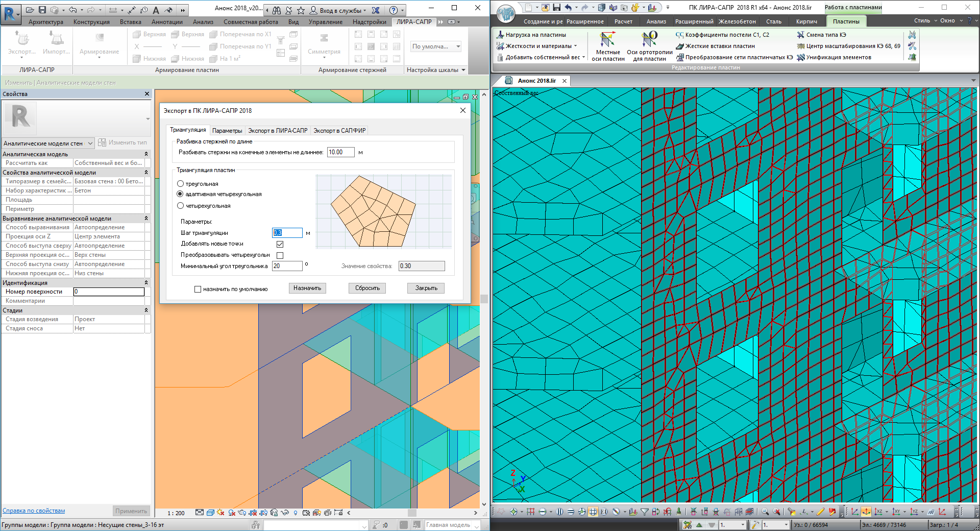Screen dimensions: 980x531
Task: Collapse the Идентификация properties section
Action: point(146,282)
